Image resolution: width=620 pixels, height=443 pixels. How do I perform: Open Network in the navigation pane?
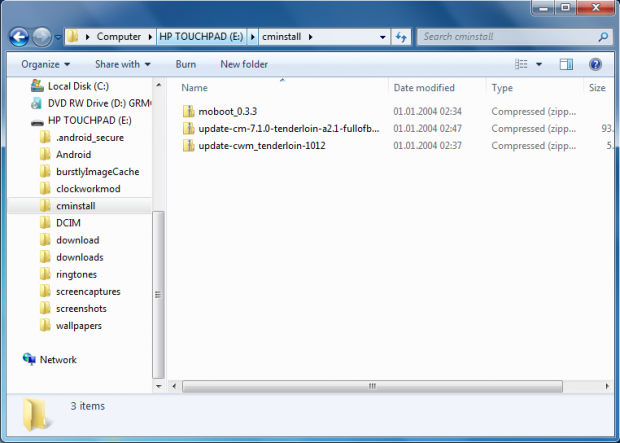57,359
